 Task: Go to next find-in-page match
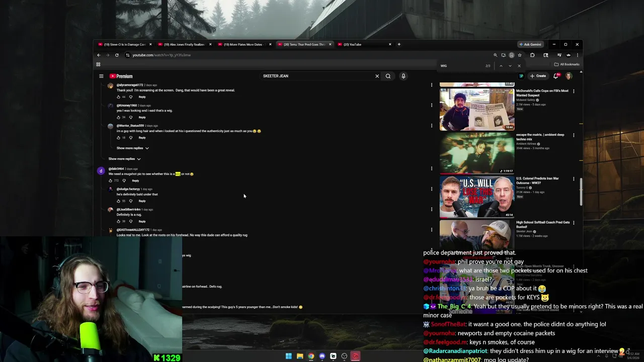[510, 66]
